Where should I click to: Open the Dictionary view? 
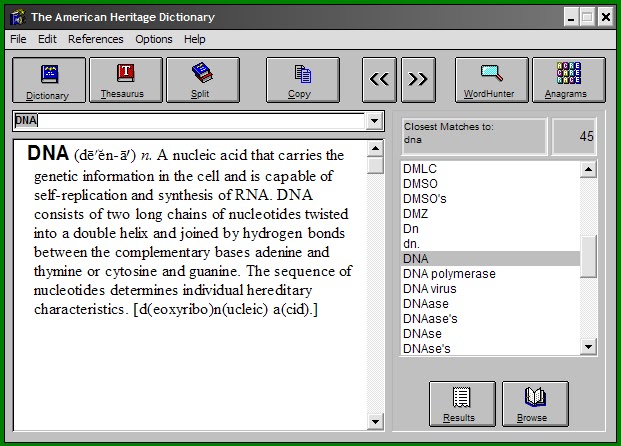click(x=49, y=80)
